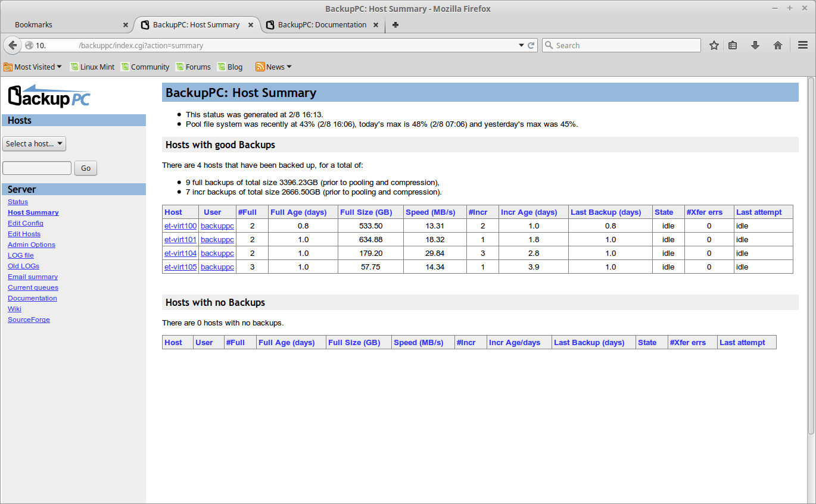816x504 pixels.
Task: Focus the Firefox Search box
Action: coord(621,45)
